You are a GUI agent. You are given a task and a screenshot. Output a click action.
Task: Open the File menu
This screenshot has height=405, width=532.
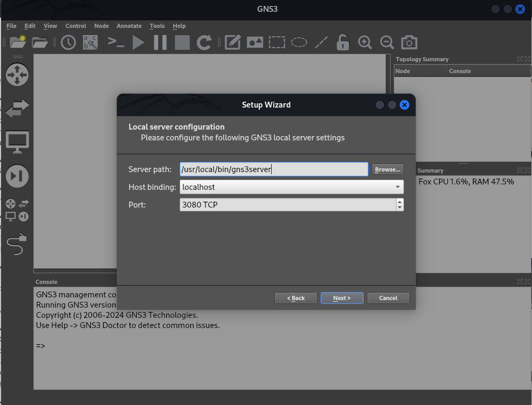[11, 26]
